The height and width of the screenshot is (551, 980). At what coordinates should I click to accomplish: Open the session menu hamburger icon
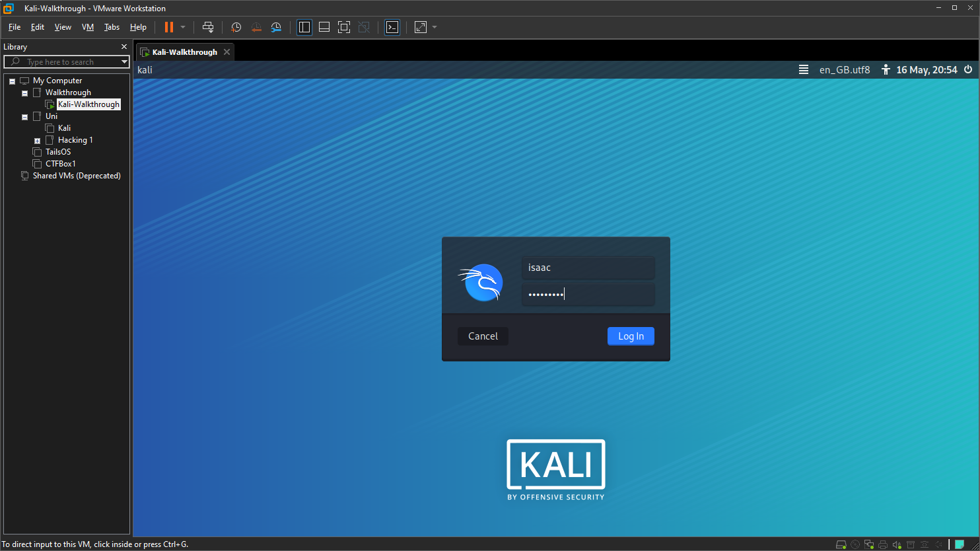point(804,69)
